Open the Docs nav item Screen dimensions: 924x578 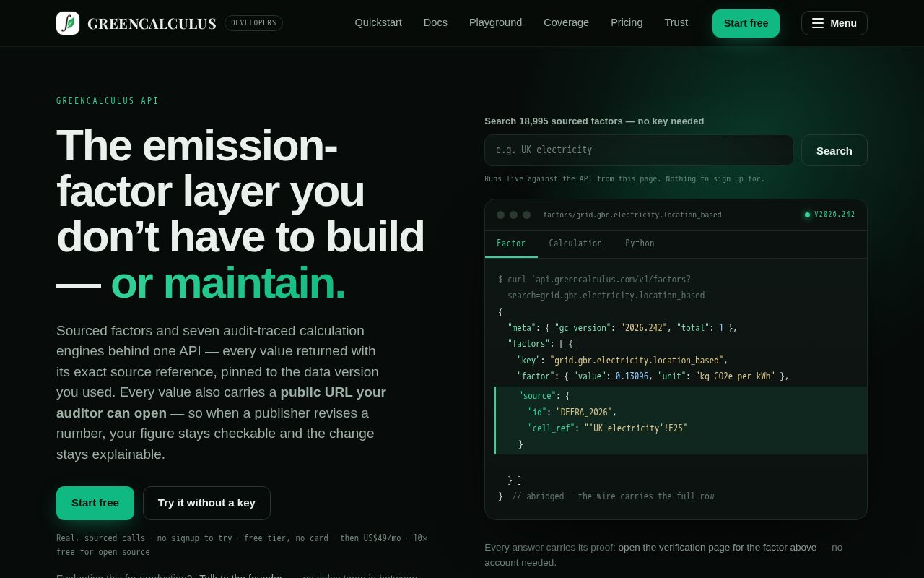click(435, 22)
